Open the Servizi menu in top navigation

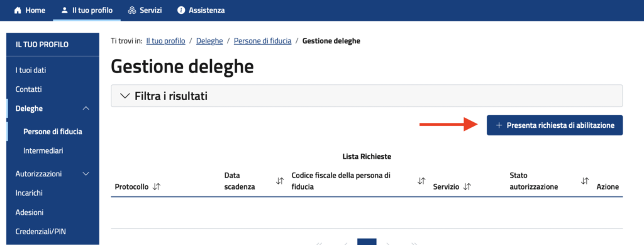click(145, 10)
